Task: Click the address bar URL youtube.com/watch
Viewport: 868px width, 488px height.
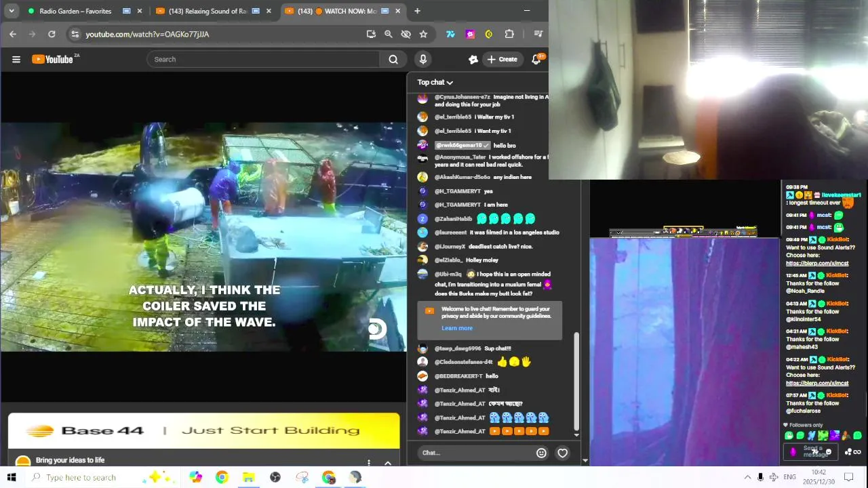Action: [147, 34]
